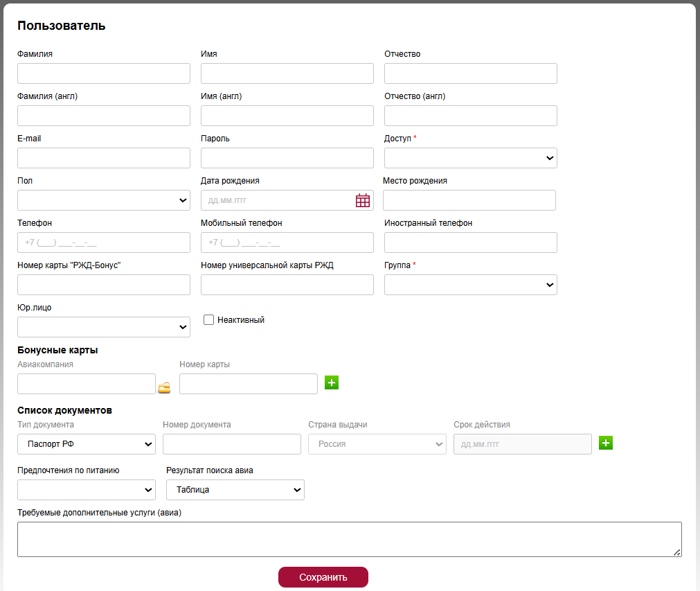Click the Сохранить button
This screenshot has height=591, width=700.
[x=323, y=577]
